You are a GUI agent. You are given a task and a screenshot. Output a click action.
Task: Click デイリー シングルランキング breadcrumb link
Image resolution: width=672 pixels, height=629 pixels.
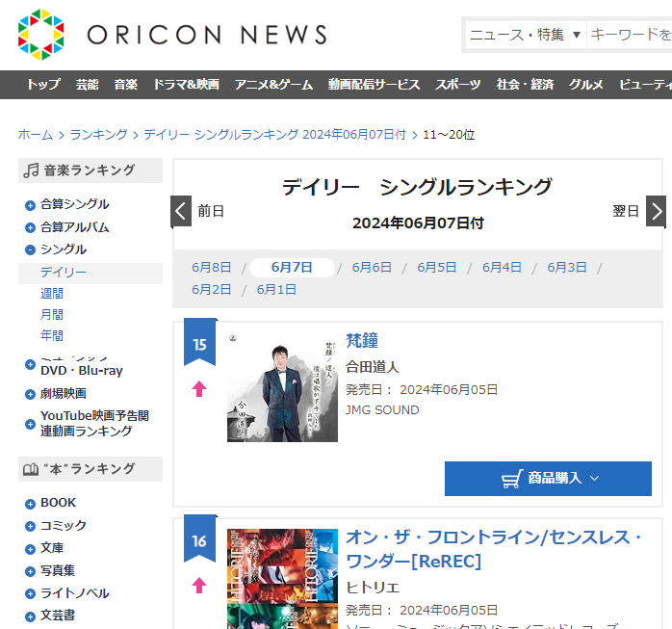point(274,135)
